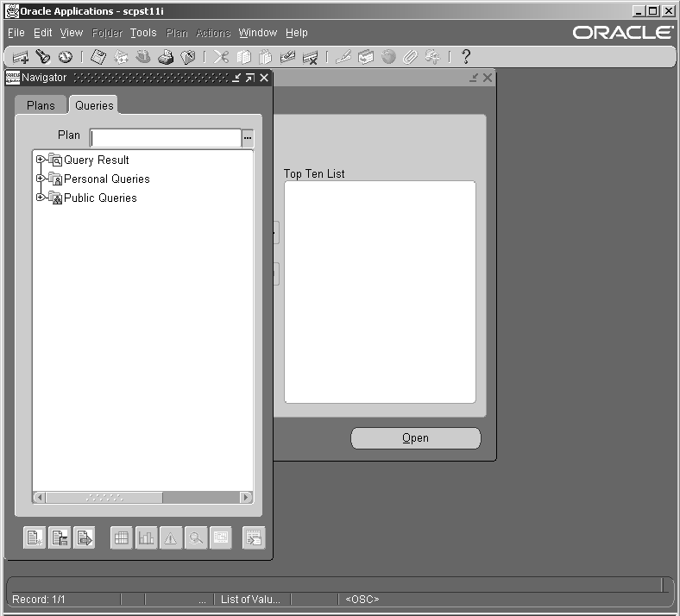The width and height of the screenshot is (680, 616).
Task: Click the Switch Responsibility hat icon
Action: [x=143, y=57]
